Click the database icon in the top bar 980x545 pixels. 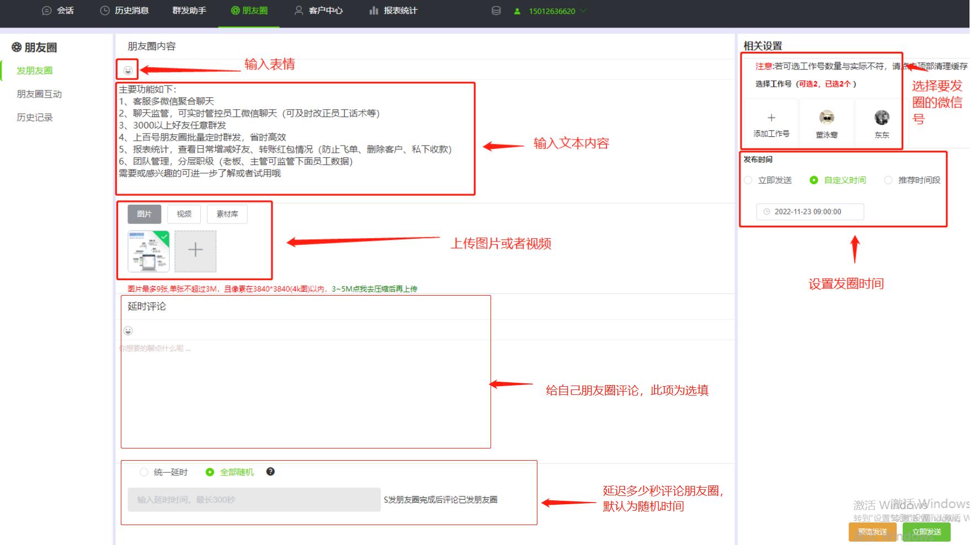pos(496,10)
